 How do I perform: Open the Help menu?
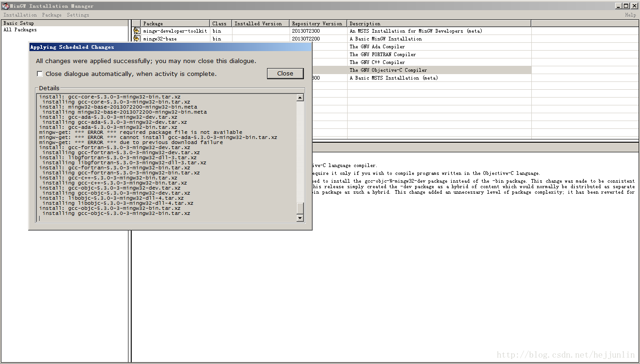tap(630, 15)
